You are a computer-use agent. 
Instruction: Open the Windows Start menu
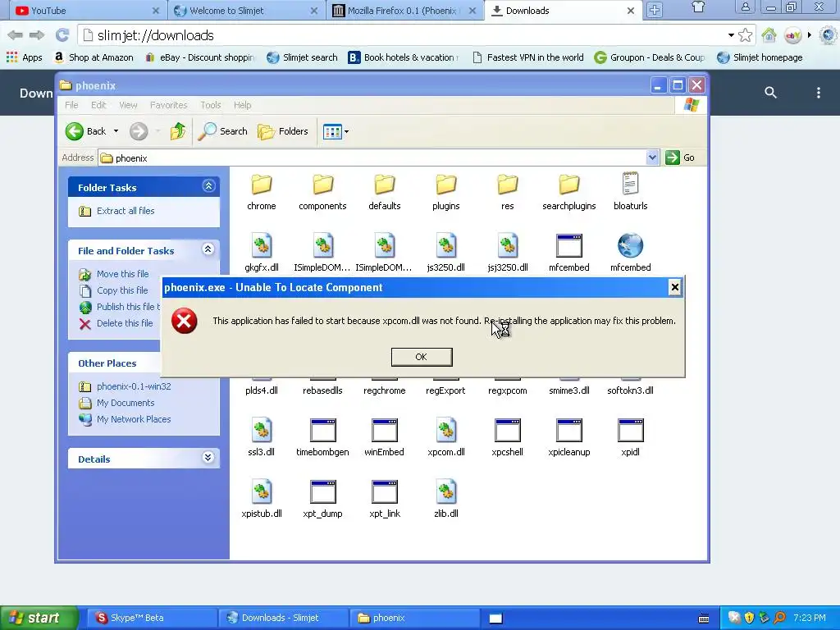(x=39, y=618)
